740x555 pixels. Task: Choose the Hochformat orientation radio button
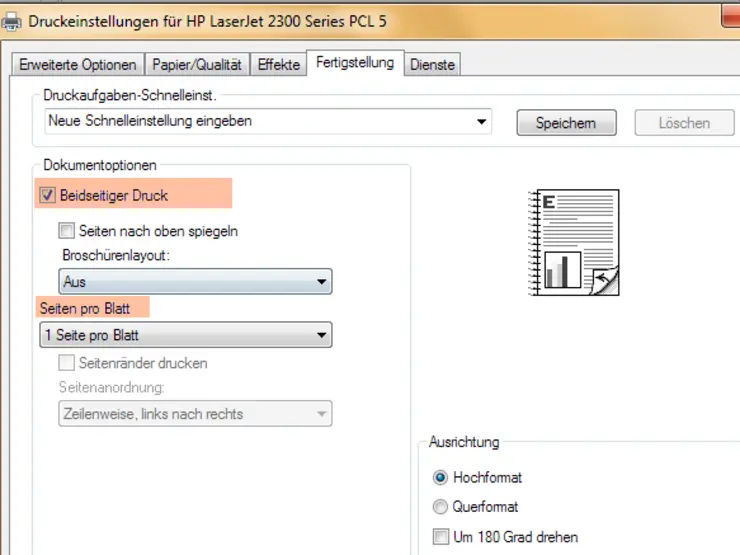[440, 478]
